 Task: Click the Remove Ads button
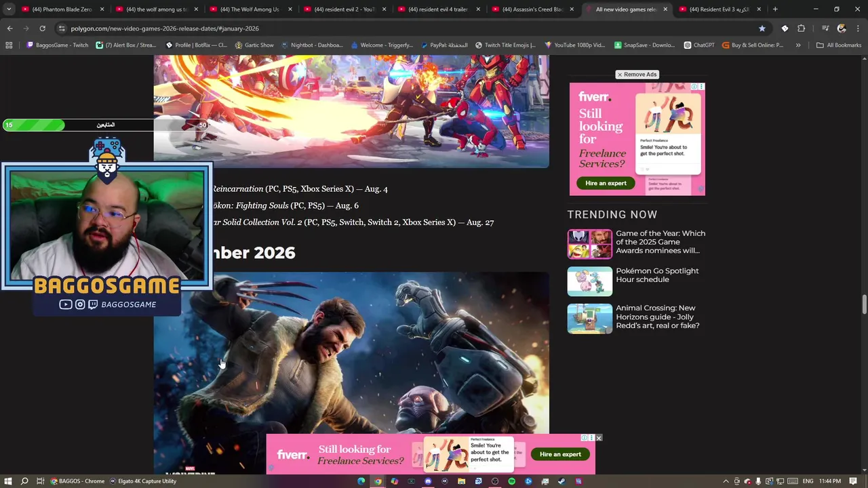click(x=637, y=75)
